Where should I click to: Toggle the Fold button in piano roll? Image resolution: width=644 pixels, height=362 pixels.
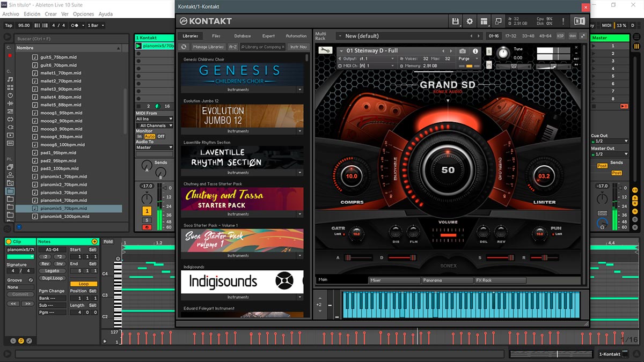108,242
